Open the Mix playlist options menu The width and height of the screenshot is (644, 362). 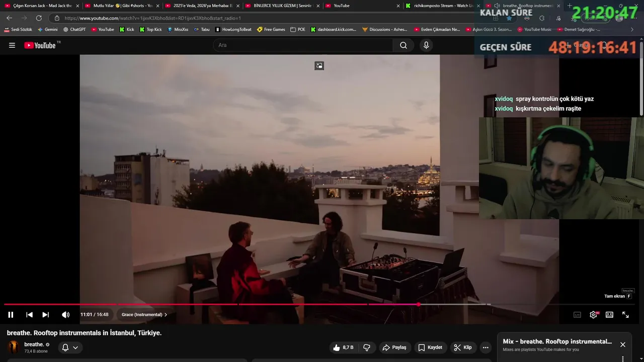click(x=623, y=359)
